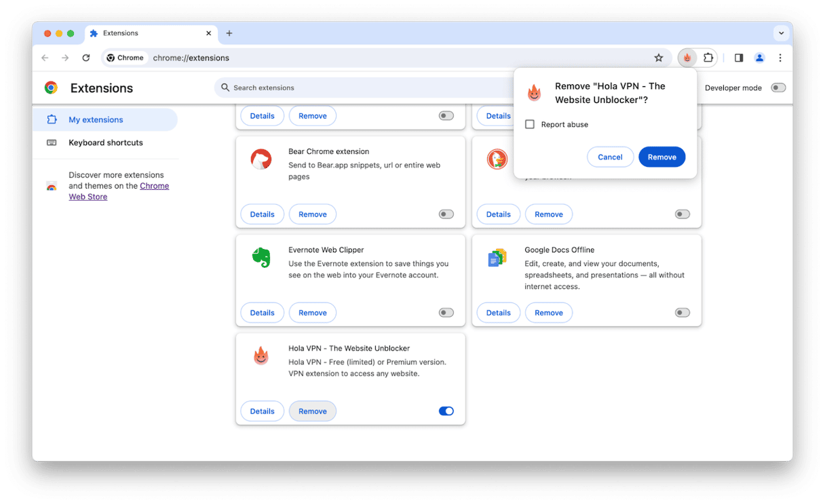
Task: Click the Google Docs Offline title text
Action: (x=559, y=250)
